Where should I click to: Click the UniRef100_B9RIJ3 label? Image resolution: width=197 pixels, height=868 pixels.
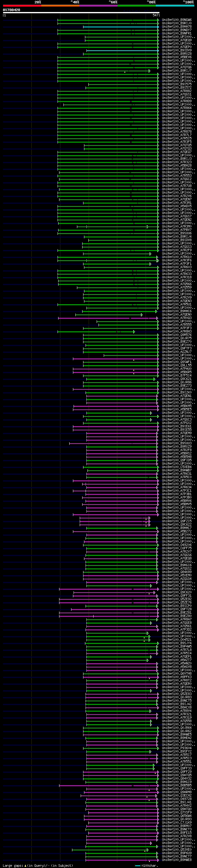177,159
